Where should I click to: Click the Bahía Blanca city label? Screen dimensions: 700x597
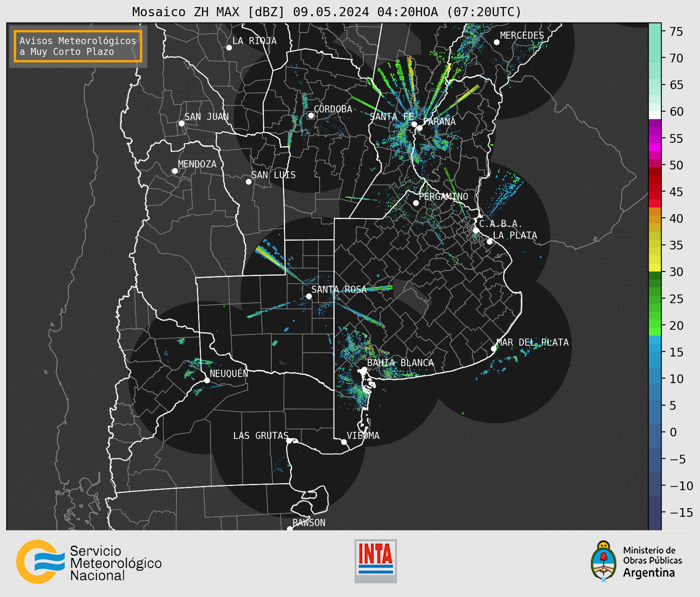pyautogui.click(x=400, y=363)
